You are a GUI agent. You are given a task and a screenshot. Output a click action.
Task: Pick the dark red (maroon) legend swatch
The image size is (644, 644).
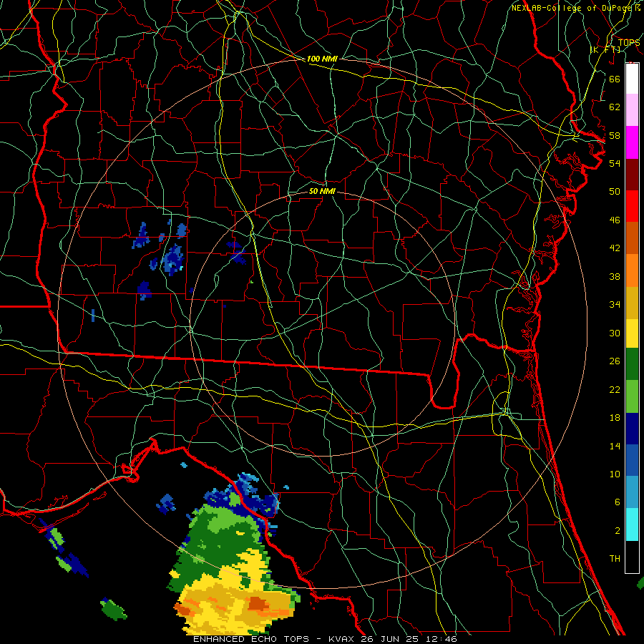coord(632,175)
